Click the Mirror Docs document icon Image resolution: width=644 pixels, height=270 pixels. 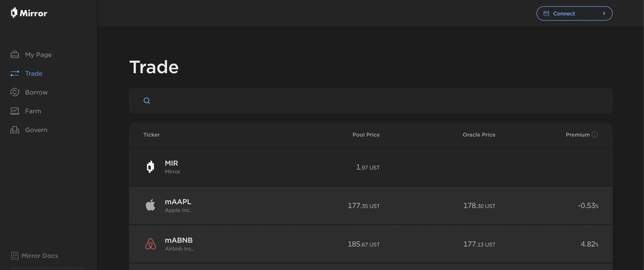pos(15,256)
